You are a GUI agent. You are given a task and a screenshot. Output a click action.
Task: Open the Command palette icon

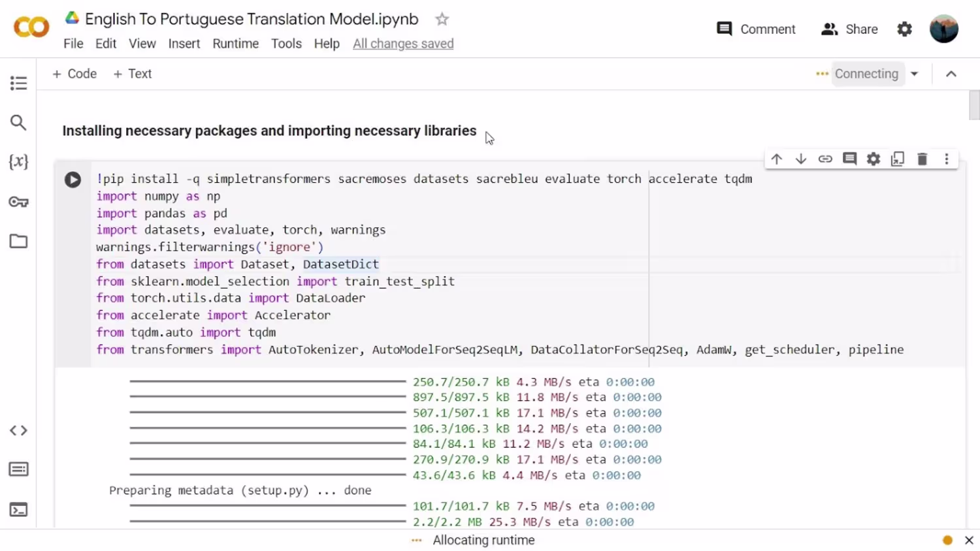coord(18,469)
